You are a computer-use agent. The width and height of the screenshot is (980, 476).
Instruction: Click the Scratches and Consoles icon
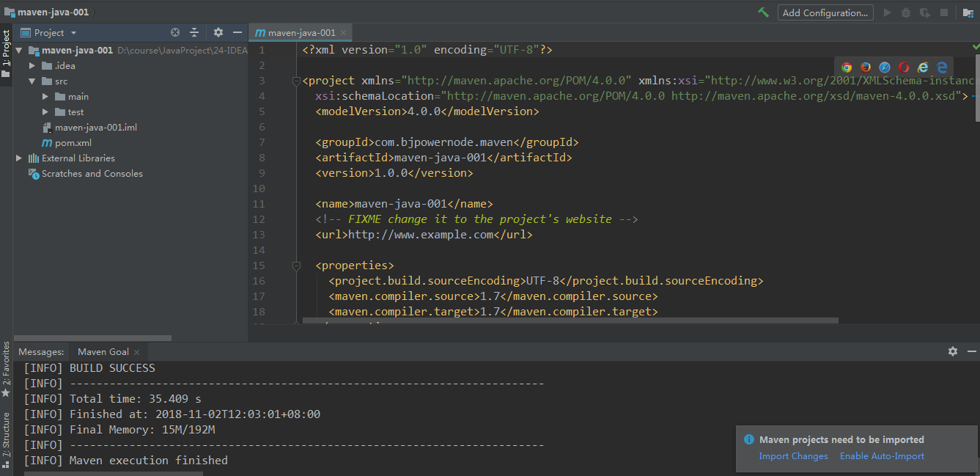tap(34, 174)
